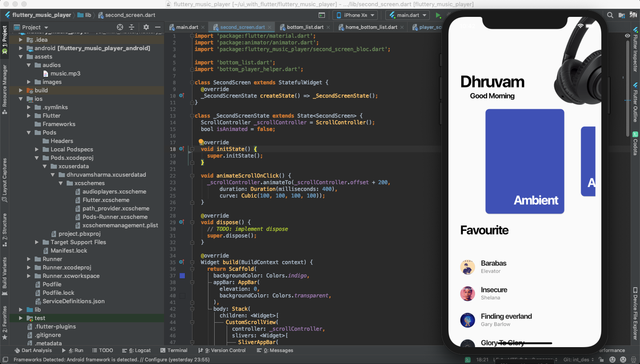
Task: Open the Structure side panel
Action: 5,229
